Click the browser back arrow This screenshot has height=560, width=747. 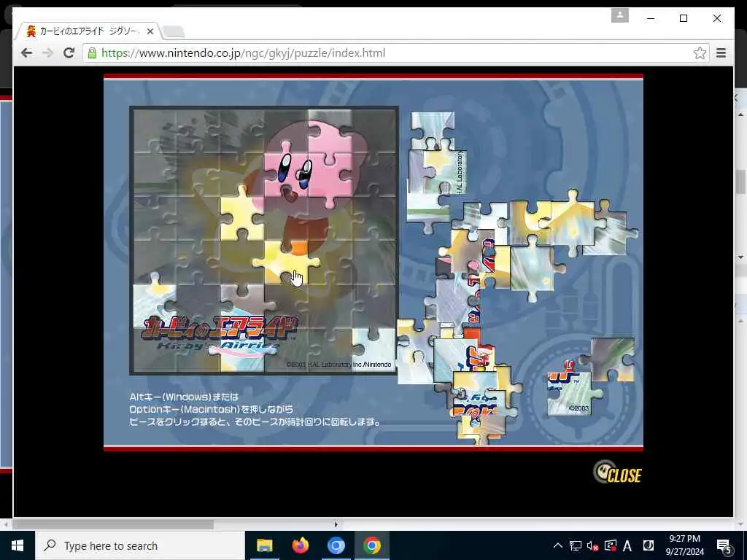click(x=27, y=52)
